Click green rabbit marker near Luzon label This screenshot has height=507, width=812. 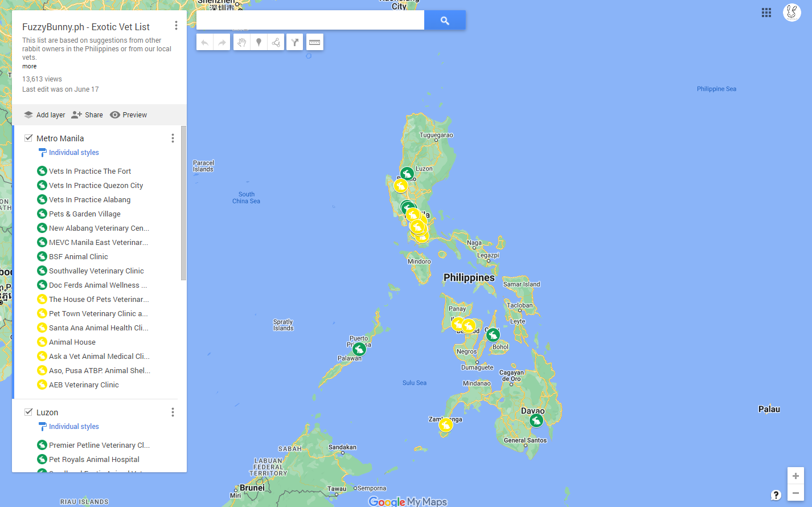point(407,174)
